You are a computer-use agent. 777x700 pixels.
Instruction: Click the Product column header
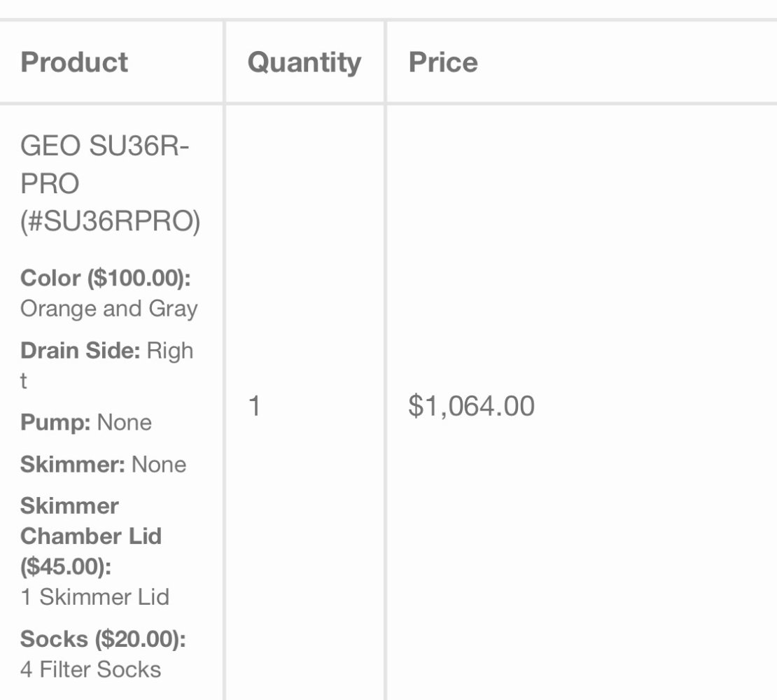[x=74, y=62]
